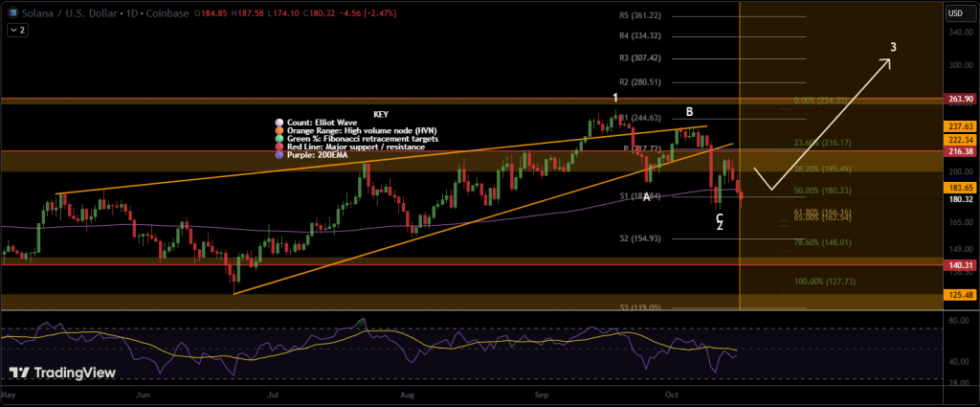Click the TradingView logo watermark
The image size is (980, 407).
62,373
